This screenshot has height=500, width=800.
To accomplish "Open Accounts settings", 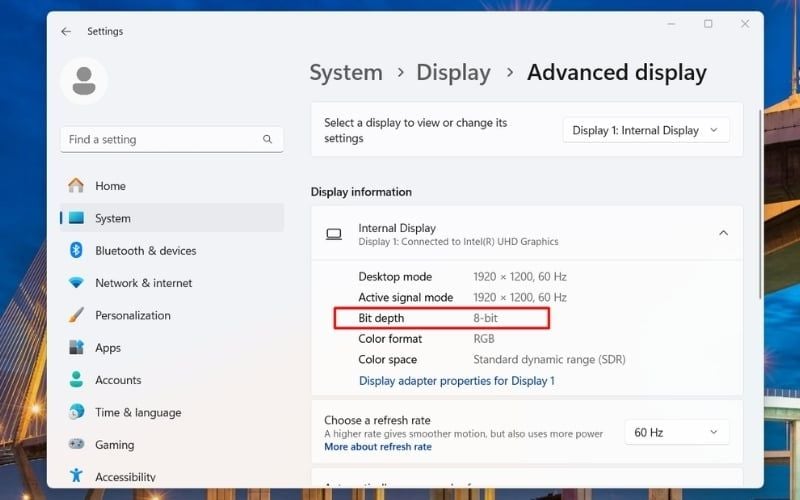I will 118,380.
